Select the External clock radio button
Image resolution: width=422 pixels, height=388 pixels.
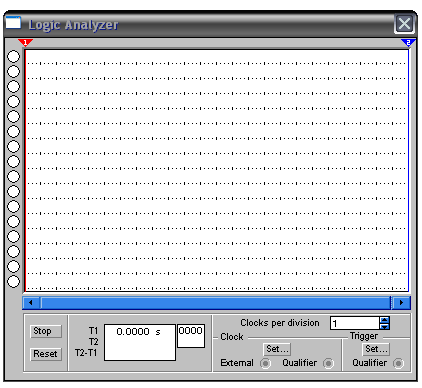click(x=265, y=363)
